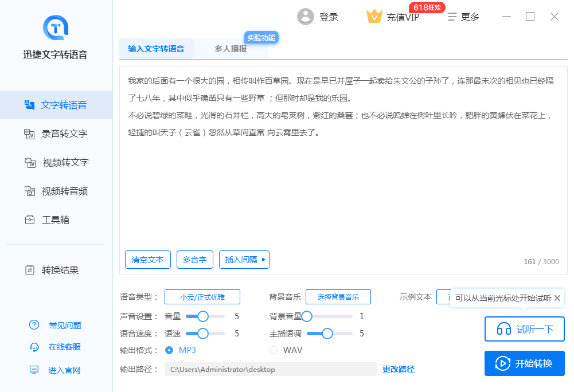The image size is (574, 392).
Task: Click the 登录 login text
Action: pyautogui.click(x=329, y=17)
